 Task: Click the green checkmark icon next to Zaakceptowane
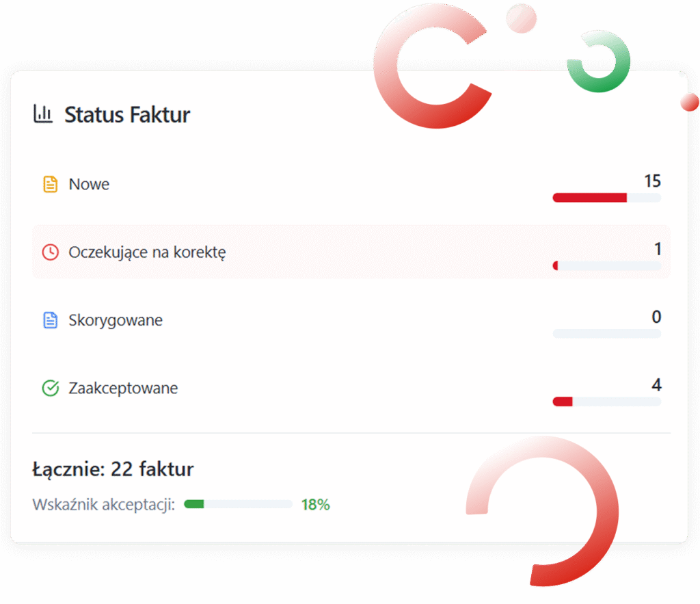point(50,389)
